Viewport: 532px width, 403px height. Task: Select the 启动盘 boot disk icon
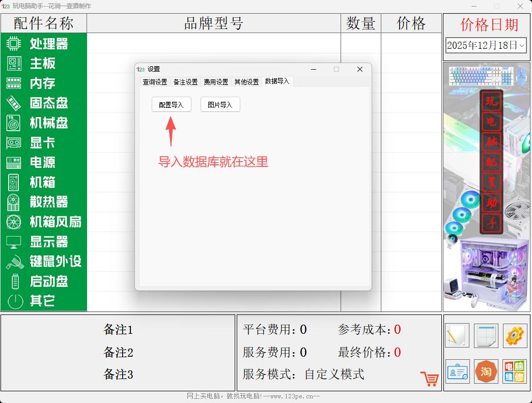pyautogui.click(x=14, y=281)
